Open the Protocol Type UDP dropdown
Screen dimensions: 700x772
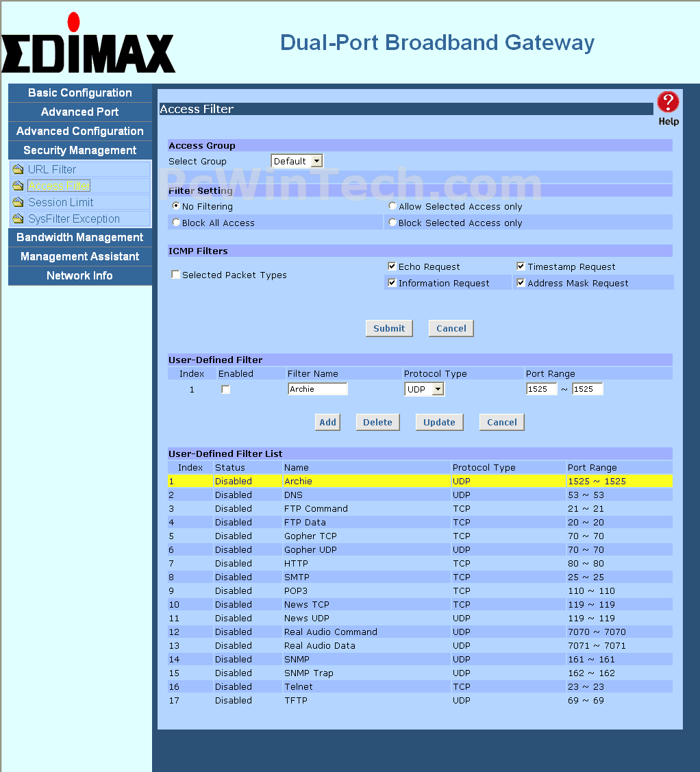tap(425, 390)
